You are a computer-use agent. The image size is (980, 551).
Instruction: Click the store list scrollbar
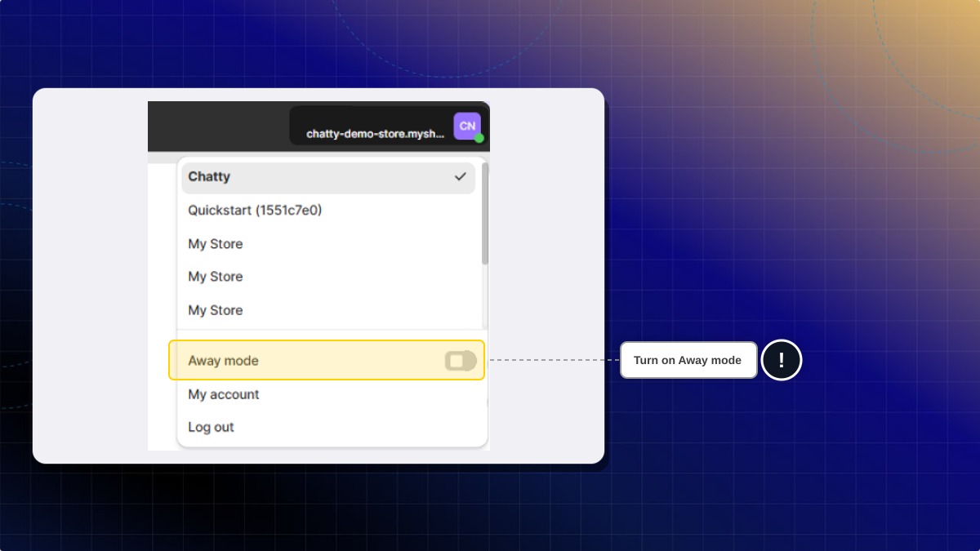(485, 214)
